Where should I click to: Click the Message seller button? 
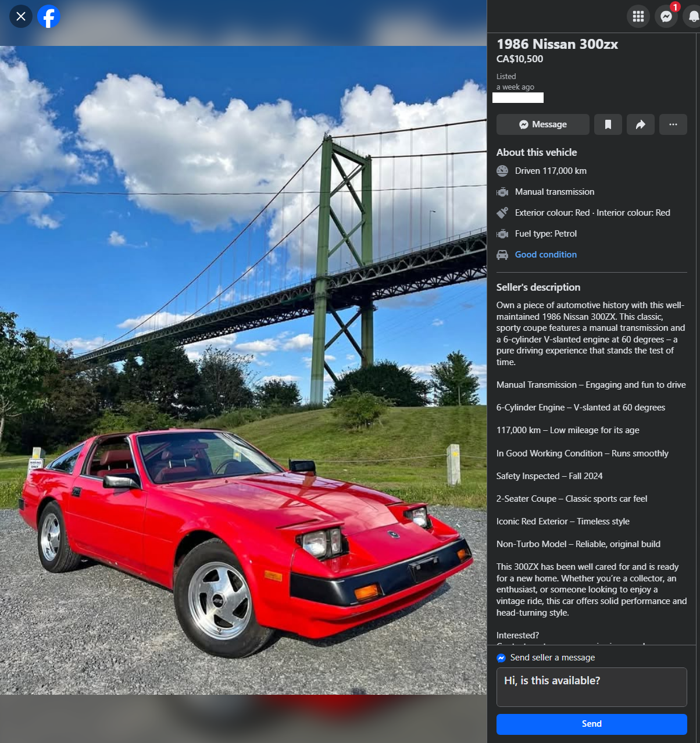[x=543, y=124]
